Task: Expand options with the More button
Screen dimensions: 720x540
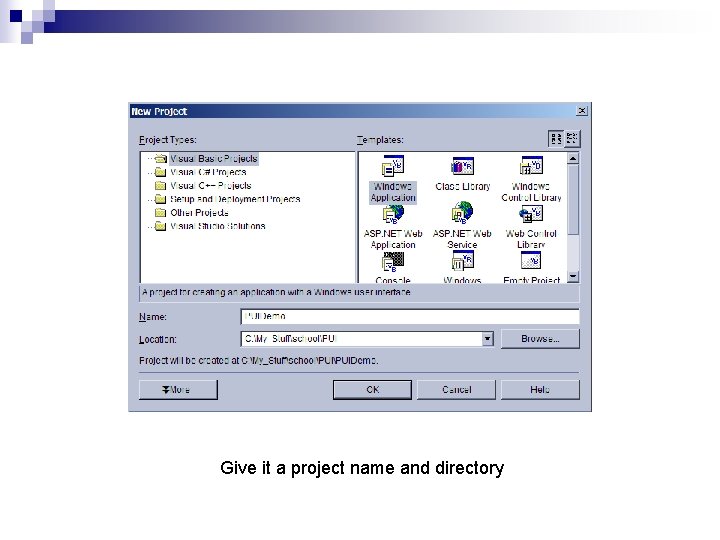Action: pos(178,390)
